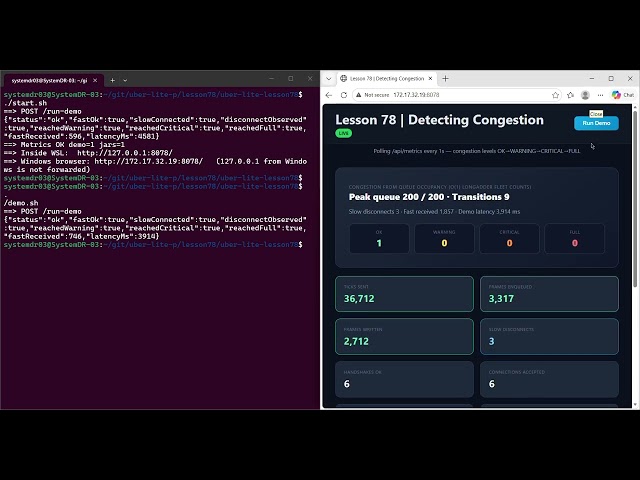Open the Copilot Chat button
The image size is (640, 480).
coord(623,95)
